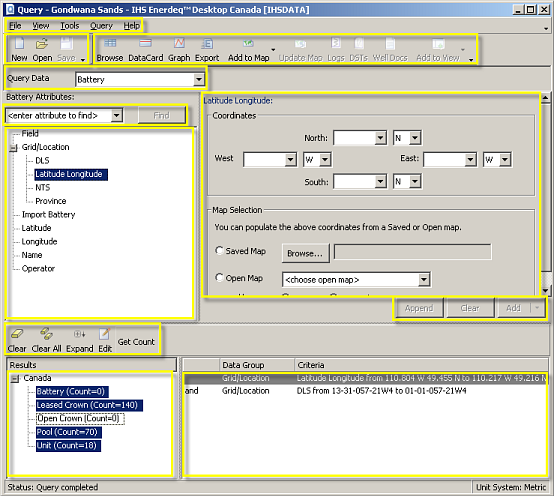Collapse the Grid/Location tree node
This screenshot has width=554, height=496.
(x=14, y=148)
